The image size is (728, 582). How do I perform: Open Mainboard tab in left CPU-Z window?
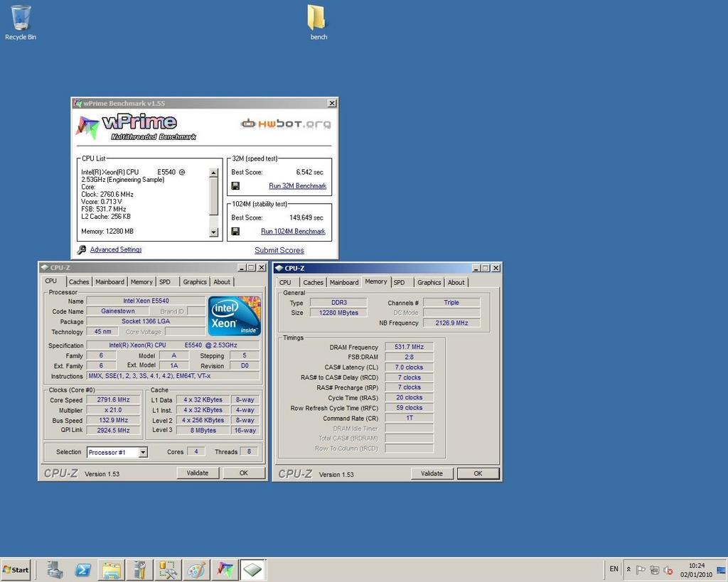[110, 281]
